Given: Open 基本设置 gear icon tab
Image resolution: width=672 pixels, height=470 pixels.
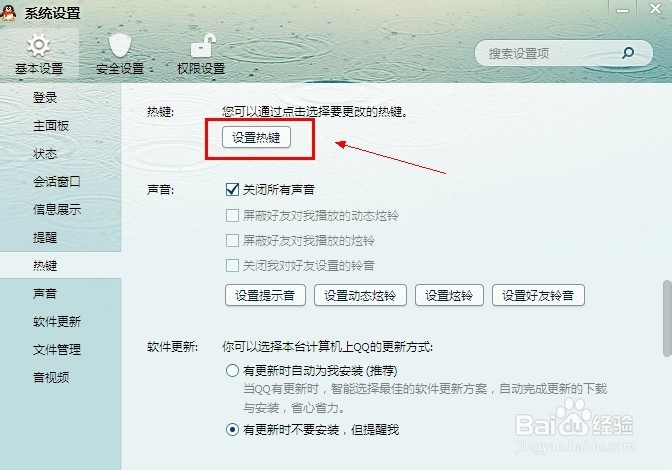Looking at the screenshot, I should [39, 55].
